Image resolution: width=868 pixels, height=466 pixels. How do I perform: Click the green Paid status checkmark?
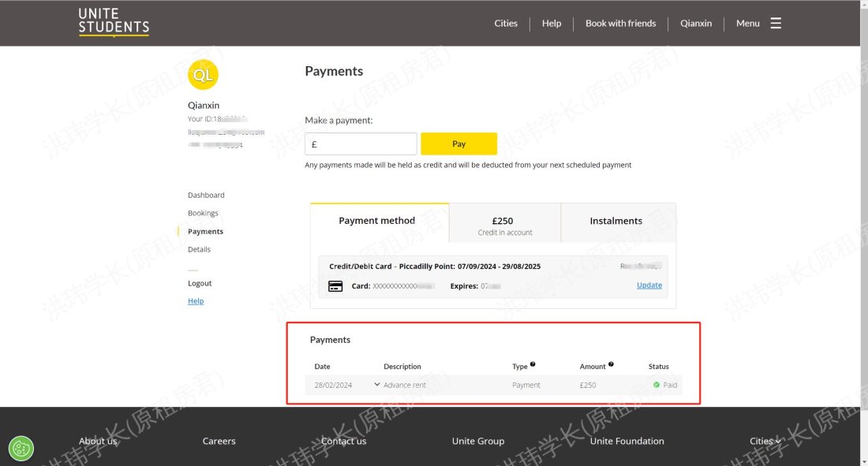coord(657,385)
